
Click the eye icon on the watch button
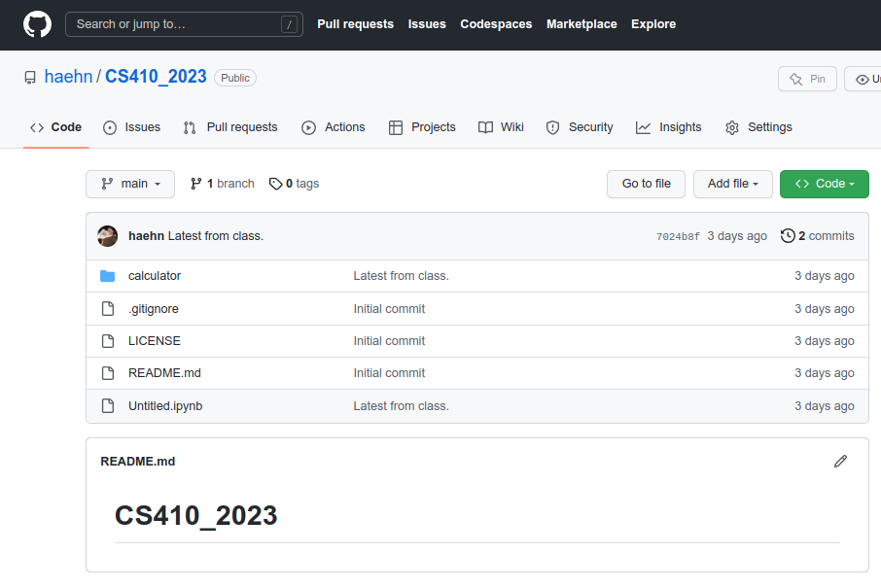(x=862, y=80)
